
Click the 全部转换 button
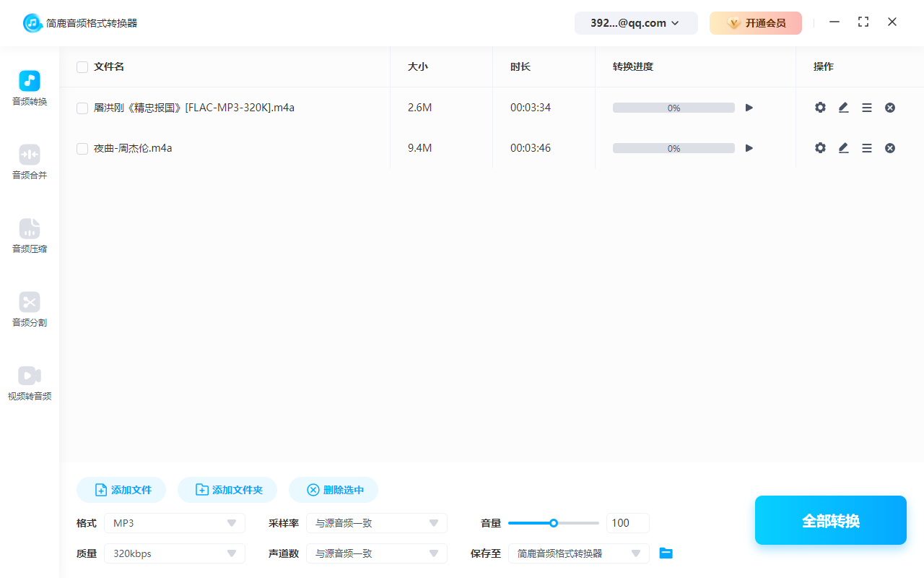click(x=830, y=520)
